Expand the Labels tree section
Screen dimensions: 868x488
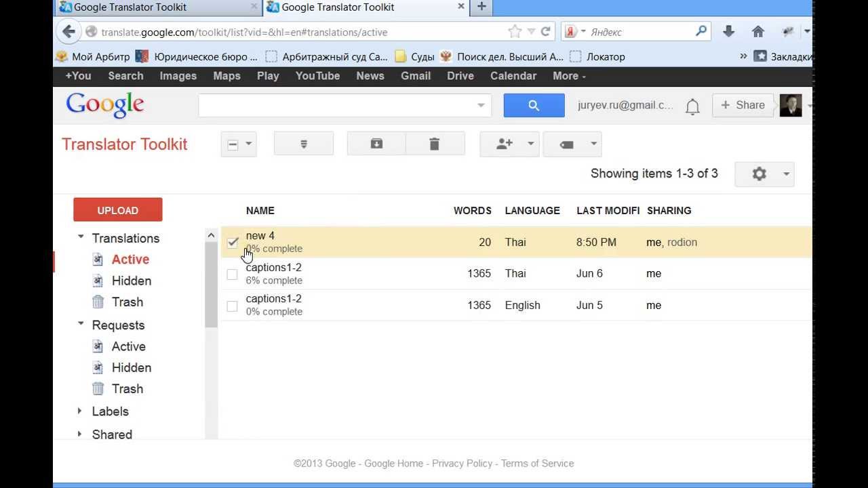coord(80,411)
